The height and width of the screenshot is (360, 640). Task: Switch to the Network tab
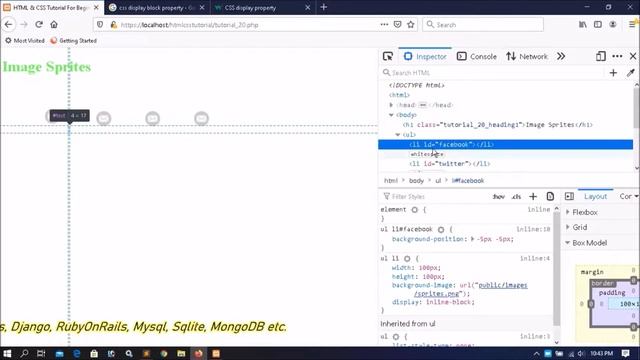coord(527,56)
